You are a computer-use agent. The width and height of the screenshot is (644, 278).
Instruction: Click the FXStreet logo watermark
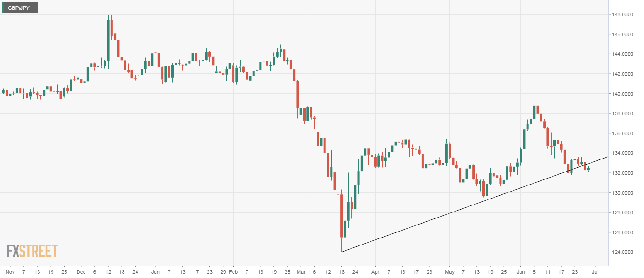tap(33, 251)
